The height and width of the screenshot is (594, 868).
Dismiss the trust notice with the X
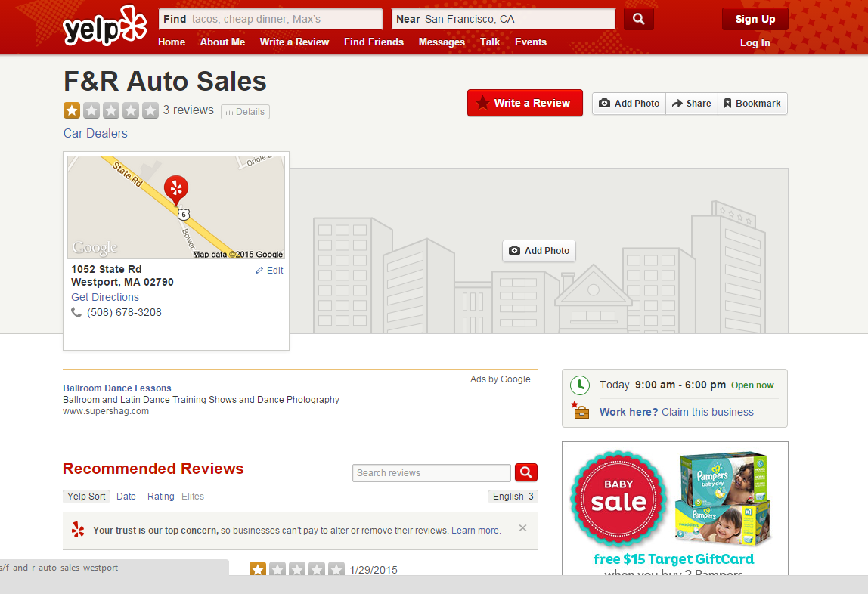coord(522,528)
